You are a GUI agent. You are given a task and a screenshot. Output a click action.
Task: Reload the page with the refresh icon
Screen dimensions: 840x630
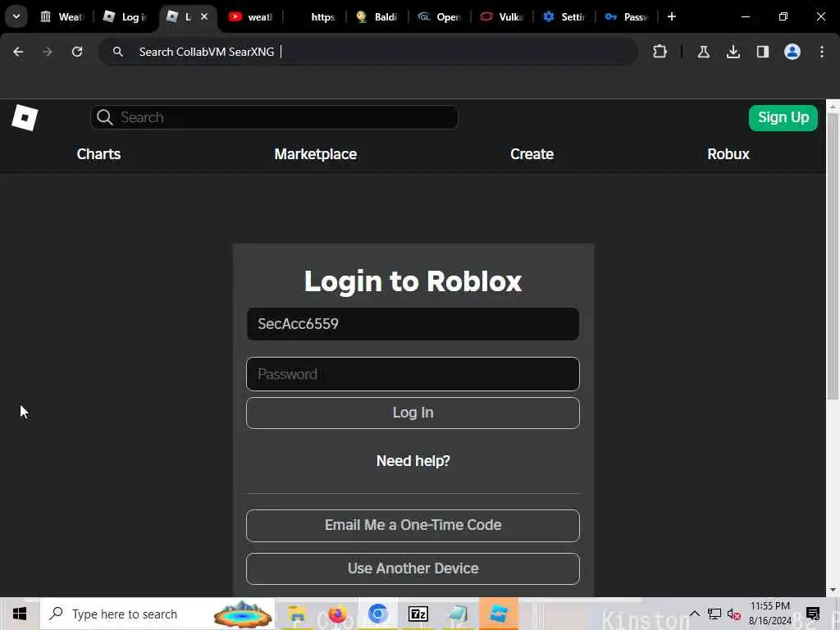coord(77,52)
